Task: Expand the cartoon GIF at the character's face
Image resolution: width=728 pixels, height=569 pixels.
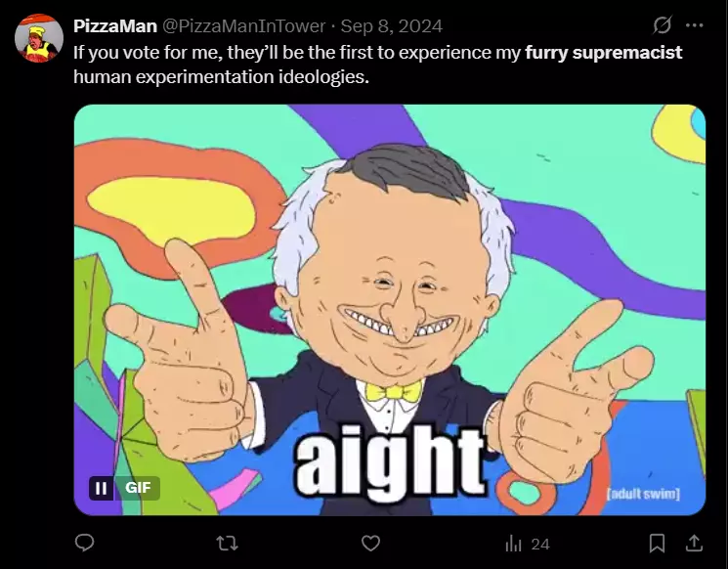Action: coord(395,279)
